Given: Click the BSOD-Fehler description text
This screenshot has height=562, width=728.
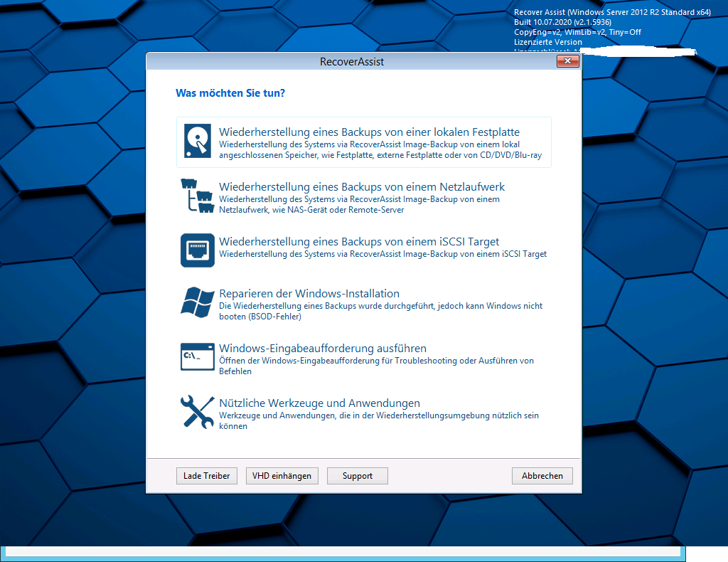Looking at the screenshot, I should 260,317.
